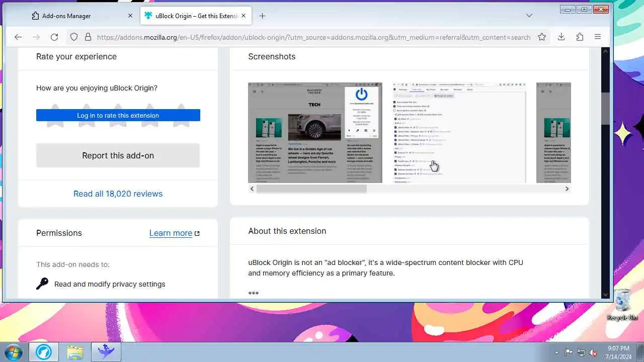Click Report this add-on button
This screenshot has height=362, width=644.
coord(118,155)
